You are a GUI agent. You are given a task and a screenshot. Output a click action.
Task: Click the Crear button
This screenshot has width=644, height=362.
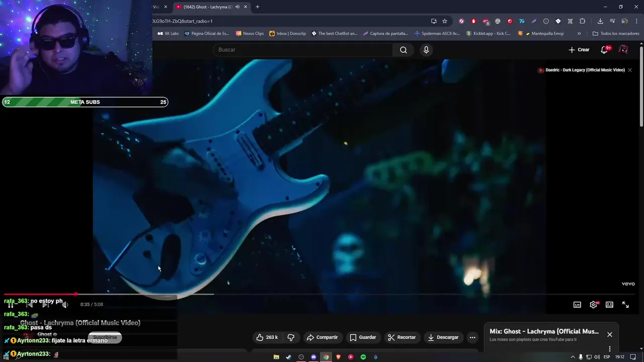(x=579, y=50)
